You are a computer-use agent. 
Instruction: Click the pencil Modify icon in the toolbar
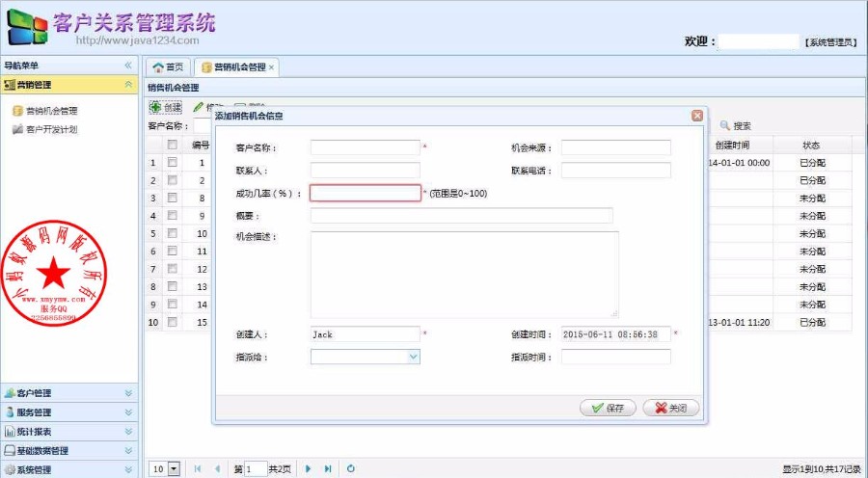tap(198, 107)
